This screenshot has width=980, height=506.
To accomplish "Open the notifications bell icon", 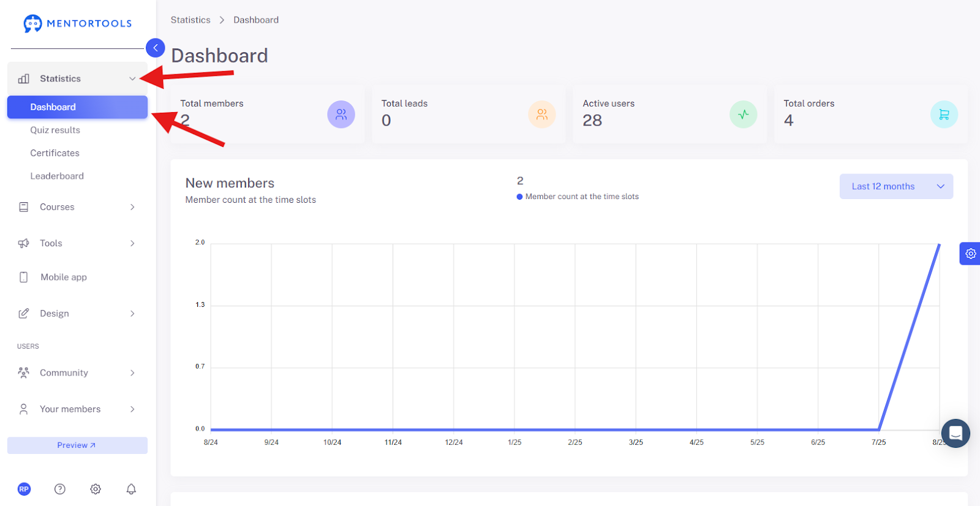I will click(x=131, y=489).
